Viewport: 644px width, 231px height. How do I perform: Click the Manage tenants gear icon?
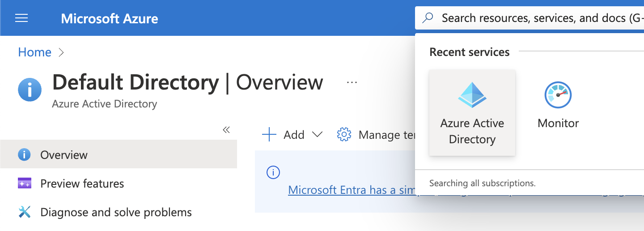[x=344, y=134]
